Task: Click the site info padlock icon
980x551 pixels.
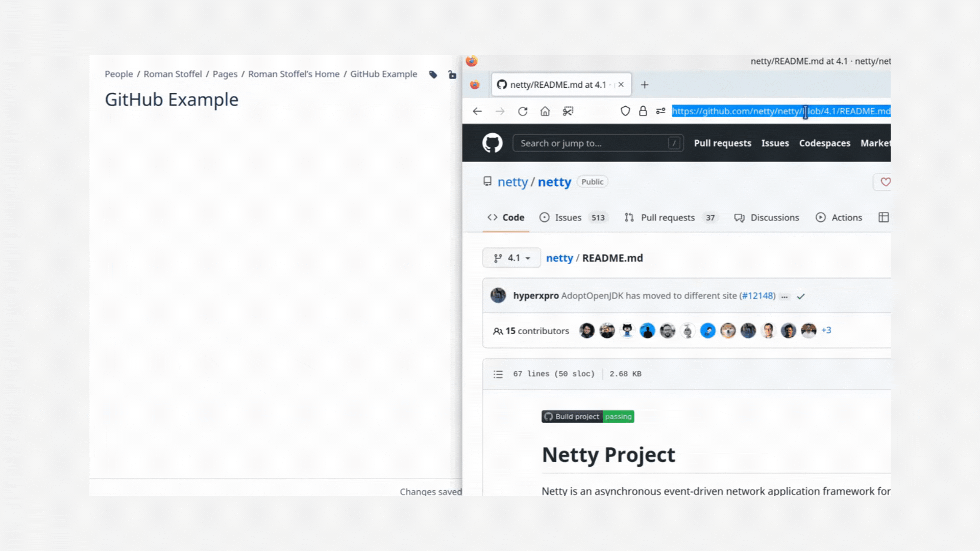Action: (643, 111)
